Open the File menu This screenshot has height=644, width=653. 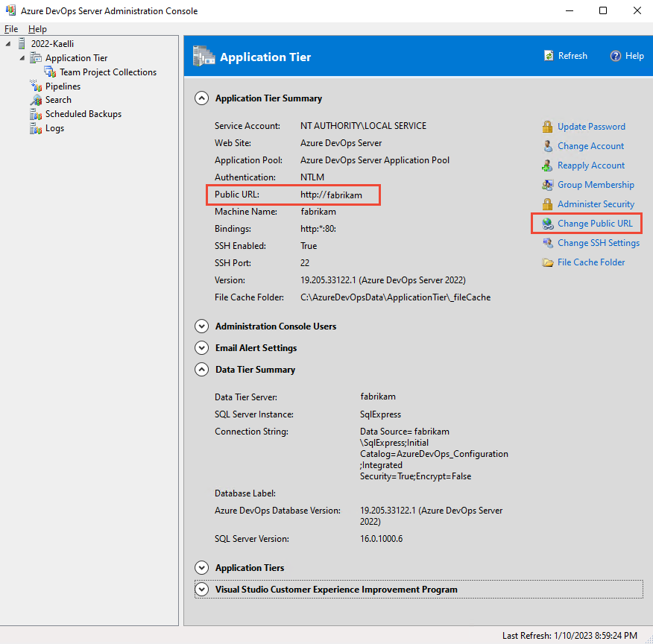click(x=11, y=28)
